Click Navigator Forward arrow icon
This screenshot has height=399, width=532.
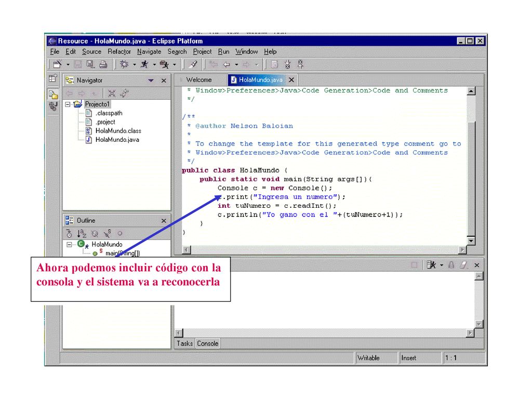click(x=82, y=94)
